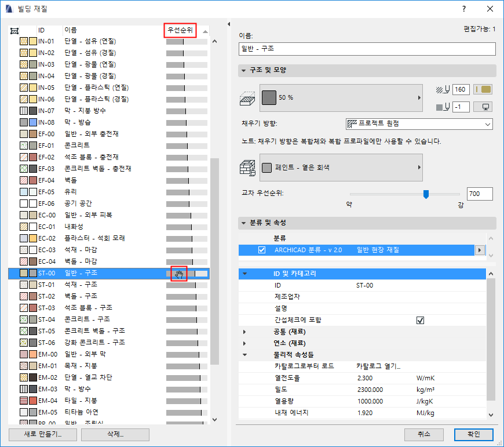Click the EF-03 crossed fill icon

[24, 169]
